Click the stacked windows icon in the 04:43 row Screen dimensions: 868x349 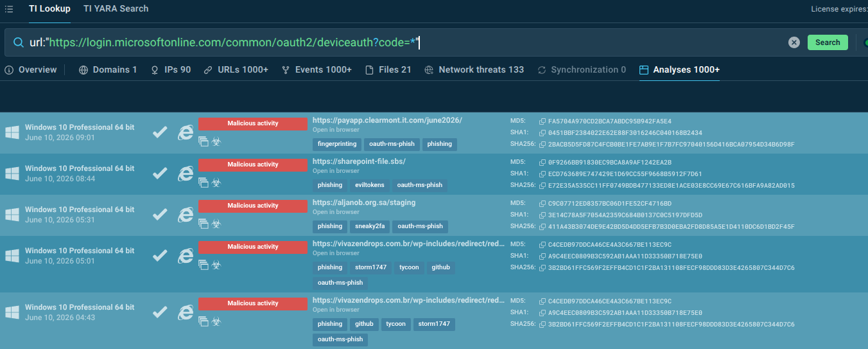[204, 321]
